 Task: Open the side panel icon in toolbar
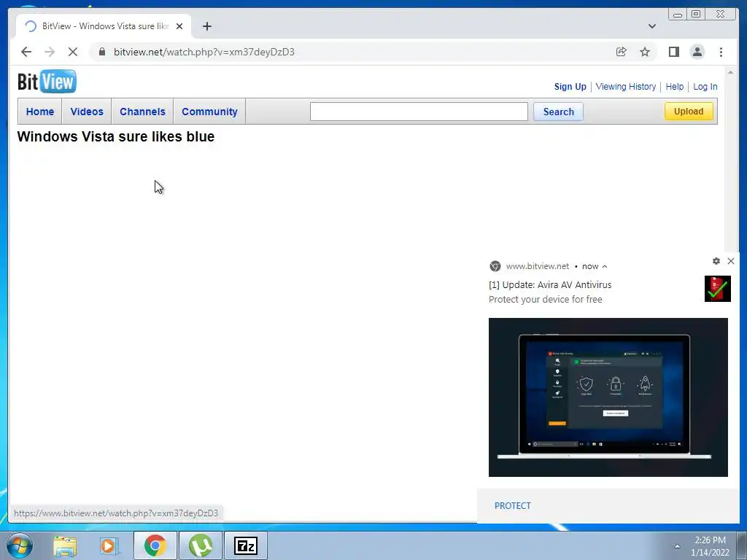(673, 52)
